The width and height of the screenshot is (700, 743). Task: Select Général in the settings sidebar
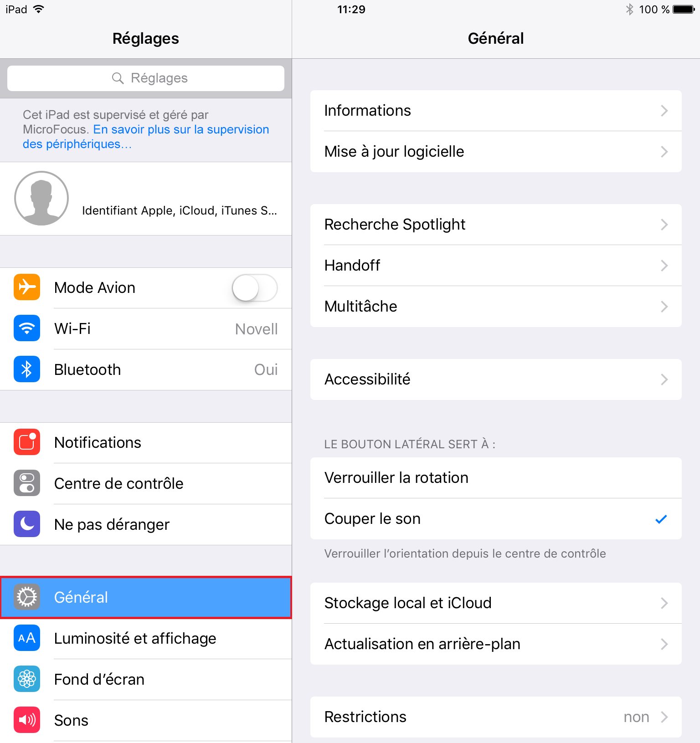tap(146, 597)
